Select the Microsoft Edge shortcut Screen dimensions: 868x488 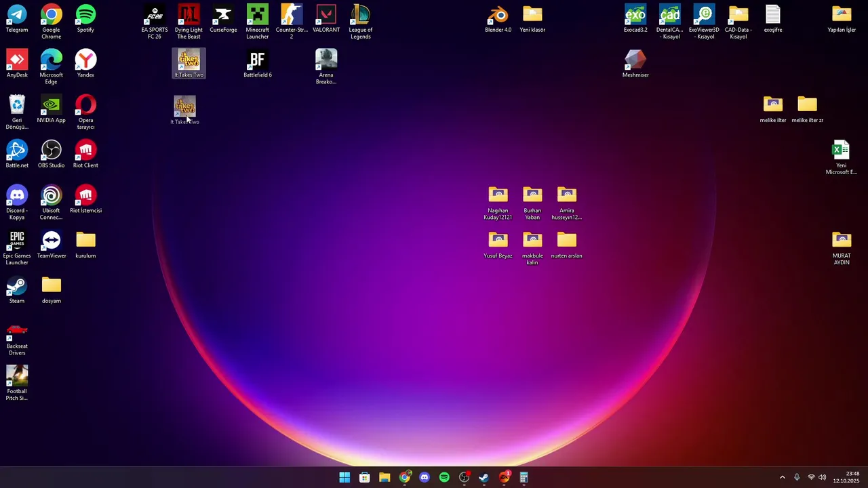point(52,67)
